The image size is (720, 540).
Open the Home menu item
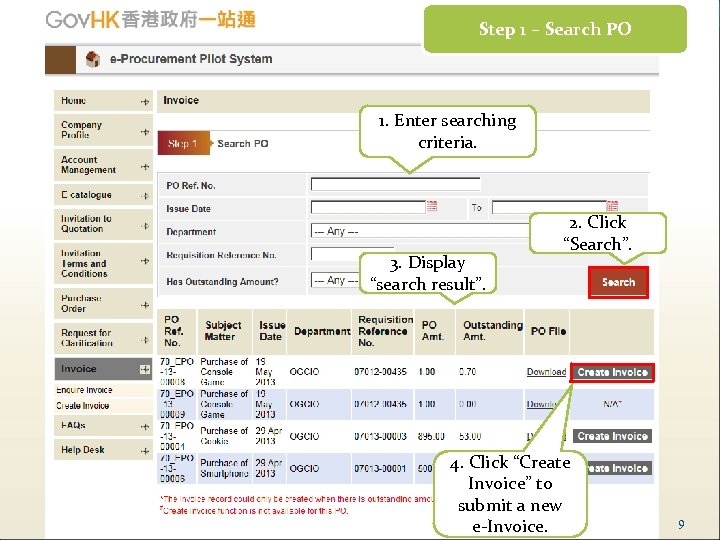(103, 101)
